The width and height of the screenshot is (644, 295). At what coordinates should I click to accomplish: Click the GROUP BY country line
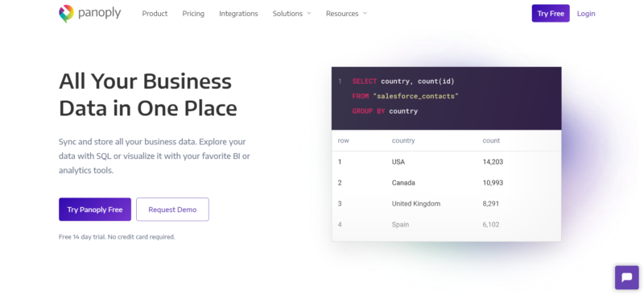pyautogui.click(x=385, y=111)
